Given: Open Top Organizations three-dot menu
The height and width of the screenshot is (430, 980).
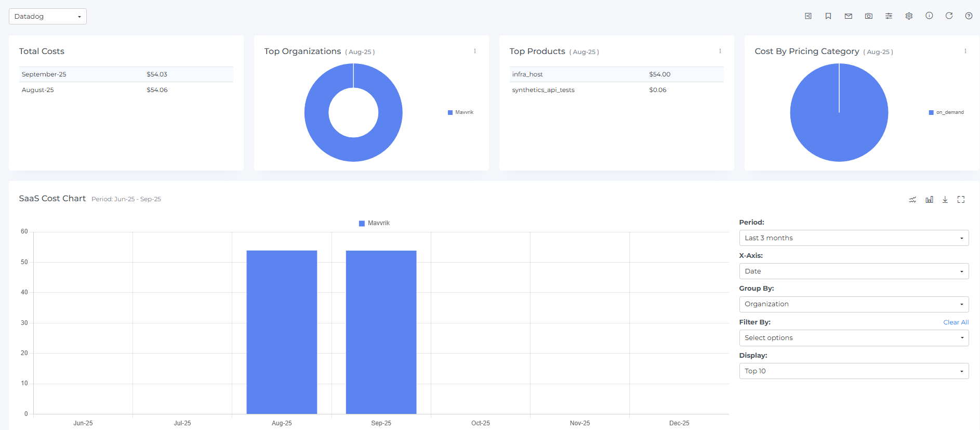Looking at the screenshot, I should [x=475, y=51].
